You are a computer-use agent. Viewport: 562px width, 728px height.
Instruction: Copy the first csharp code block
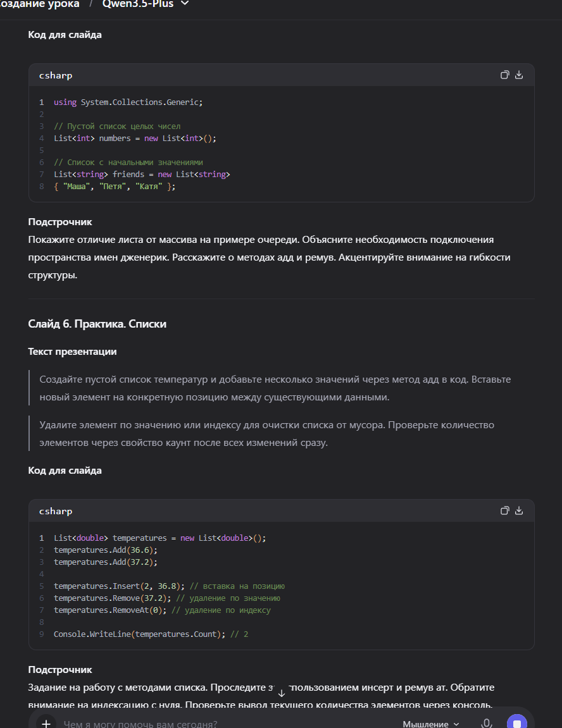(x=504, y=75)
